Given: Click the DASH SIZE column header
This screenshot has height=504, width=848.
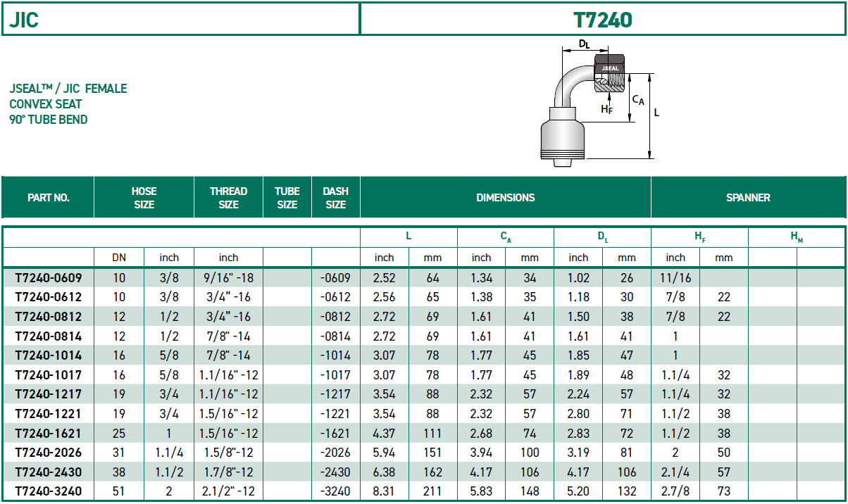Looking at the screenshot, I should point(336,198).
